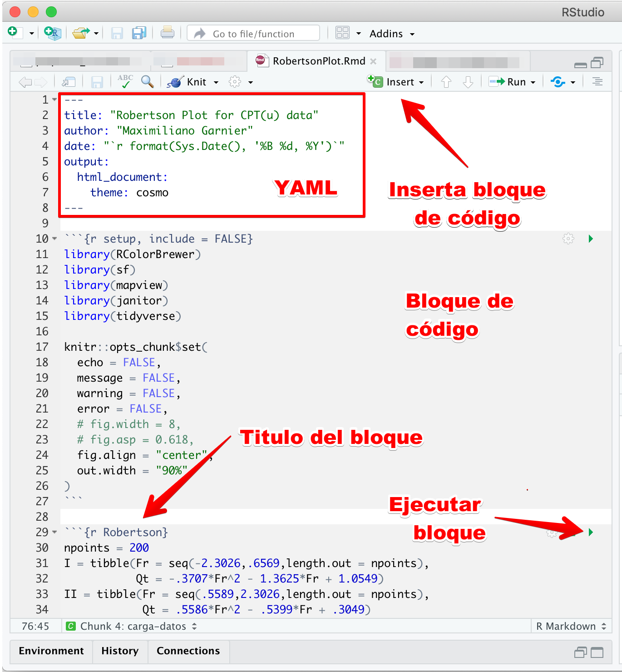
Task: Save the current document from the main toolbar
Action: tap(117, 33)
